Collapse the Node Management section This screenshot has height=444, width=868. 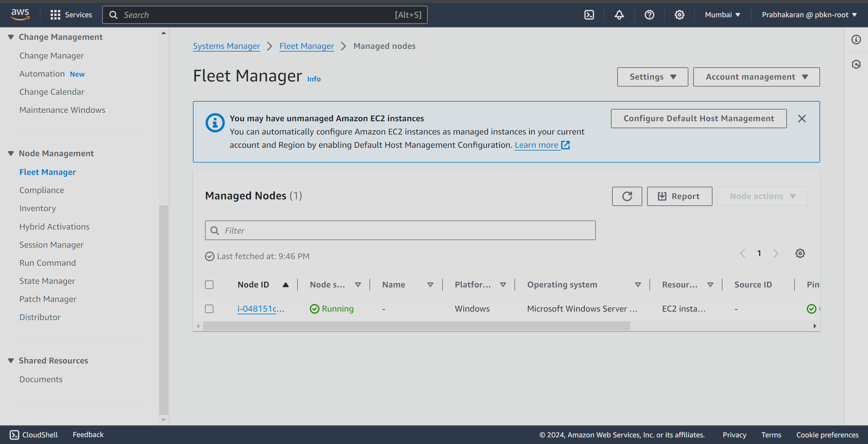click(11, 154)
